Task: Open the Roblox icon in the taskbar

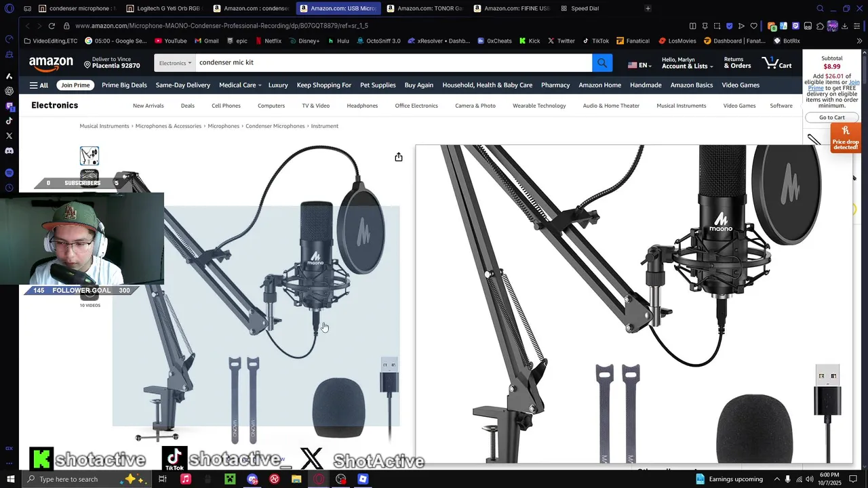Action: point(363,479)
